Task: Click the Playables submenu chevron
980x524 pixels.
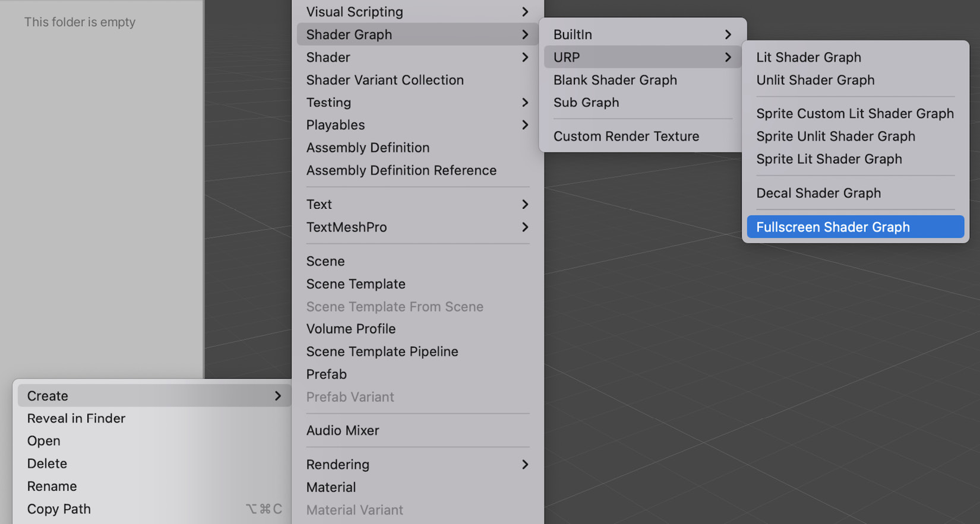Action: pyautogui.click(x=525, y=125)
